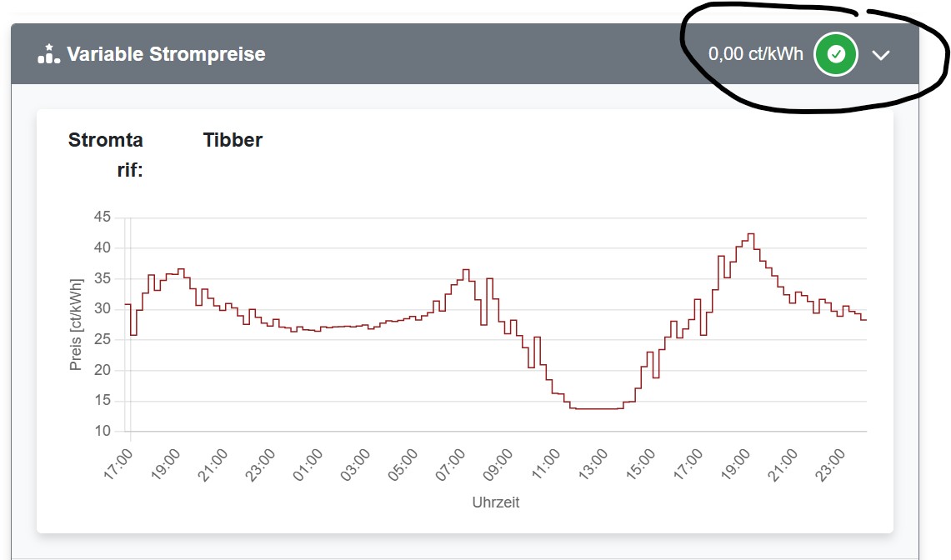Image resolution: width=951 pixels, height=560 pixels.
Task: Click the 25 value on the price axis
Action: (102, 340)
